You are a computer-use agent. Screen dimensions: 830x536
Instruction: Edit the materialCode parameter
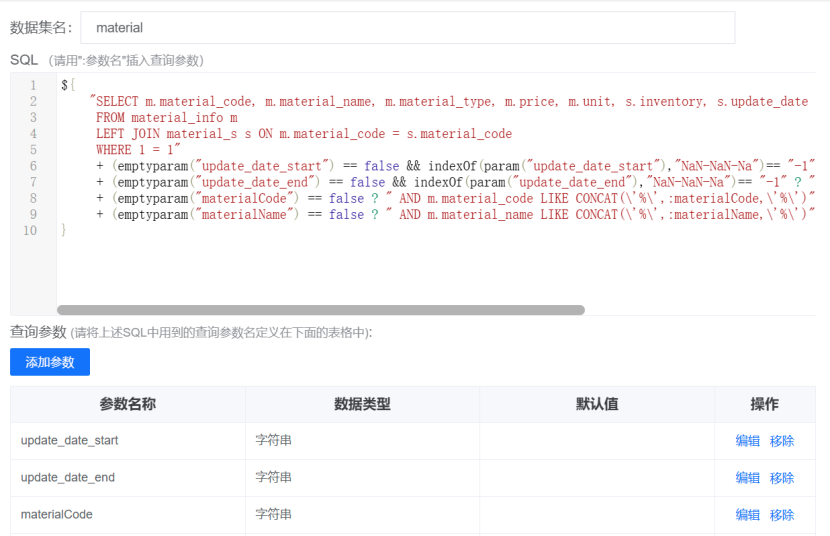coord(747,515)
